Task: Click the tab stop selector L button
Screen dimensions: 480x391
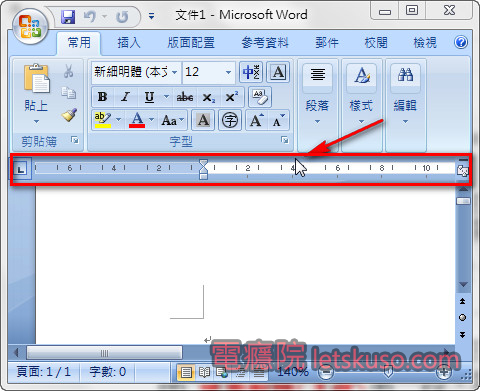Action: click(21, 168)
